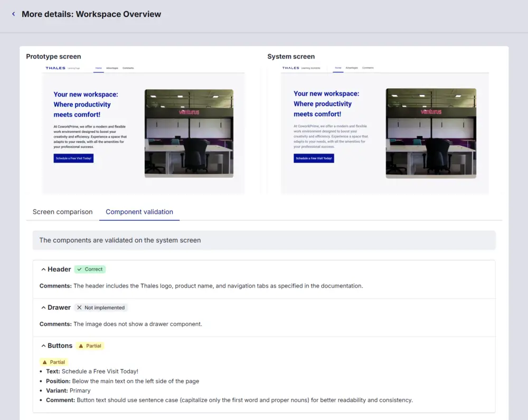This screenshot has height=420, width=528.
Task: Collapse the Buttons section chevron
Action: [43, 346]
